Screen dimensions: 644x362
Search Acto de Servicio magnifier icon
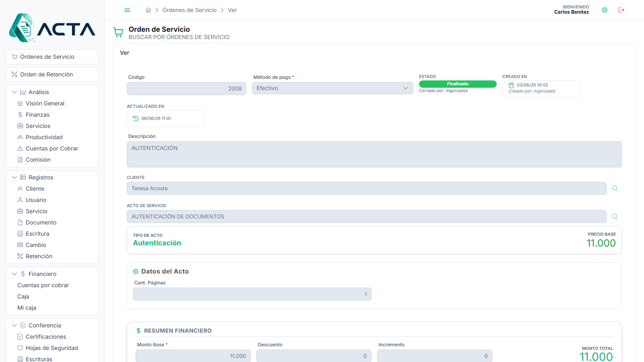[x=615, y=216]
